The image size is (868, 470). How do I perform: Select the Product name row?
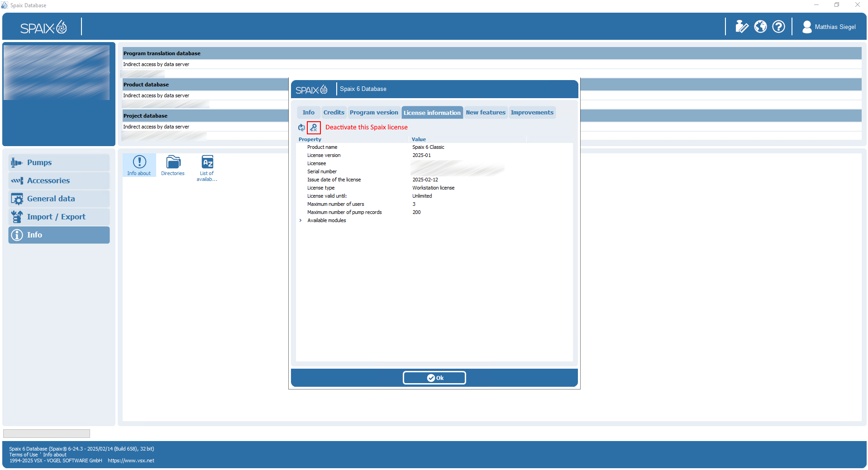click(434, 147)
